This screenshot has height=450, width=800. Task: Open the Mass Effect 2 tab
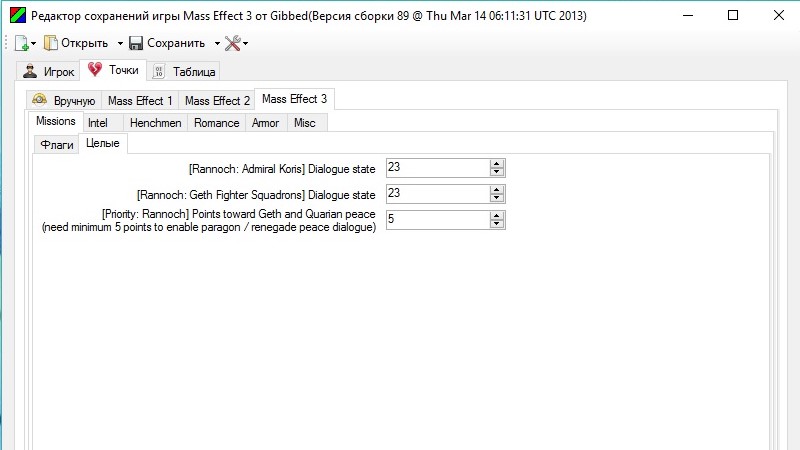(217, 101)
